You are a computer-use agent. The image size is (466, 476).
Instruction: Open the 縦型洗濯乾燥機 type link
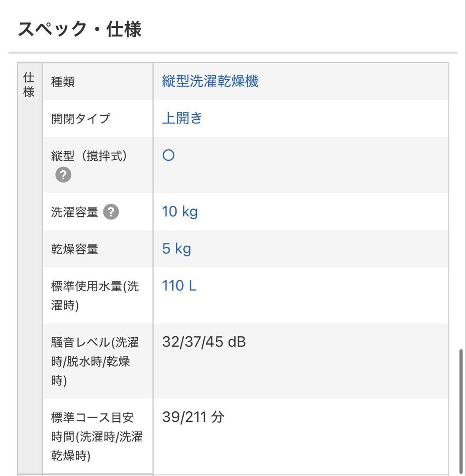210,81
